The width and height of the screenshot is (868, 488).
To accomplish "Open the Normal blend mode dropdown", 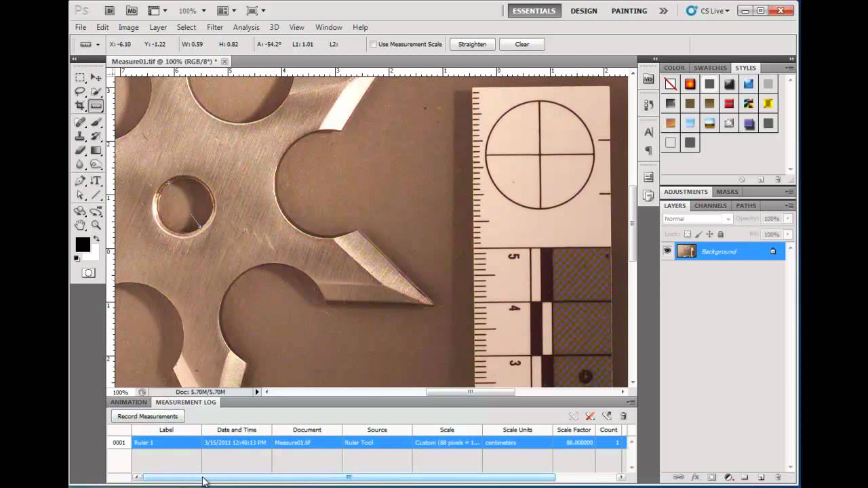I will [x=698, y=219].
